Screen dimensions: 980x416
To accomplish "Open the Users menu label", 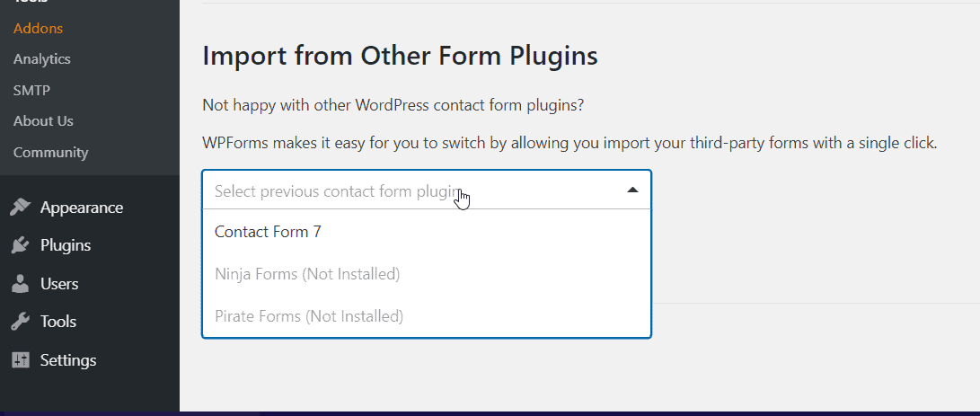I will click(x=59, y=283).
